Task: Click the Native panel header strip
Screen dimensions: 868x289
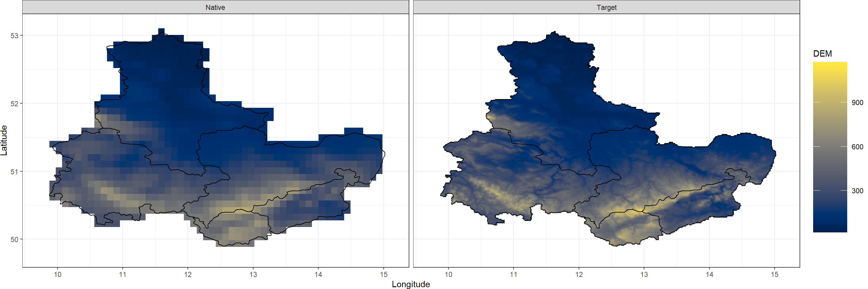Action: 215,7
